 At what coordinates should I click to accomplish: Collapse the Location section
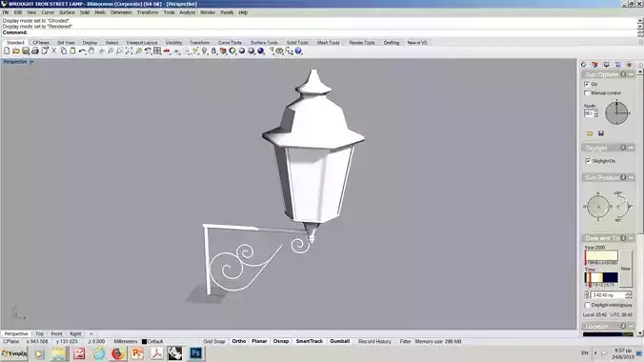tap(632, 326)
